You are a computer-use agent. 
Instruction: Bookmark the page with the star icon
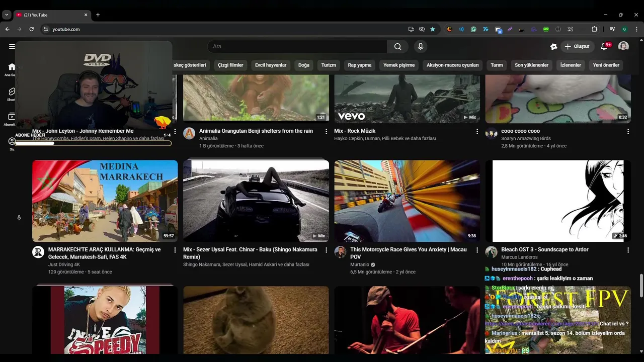[433, 29]
